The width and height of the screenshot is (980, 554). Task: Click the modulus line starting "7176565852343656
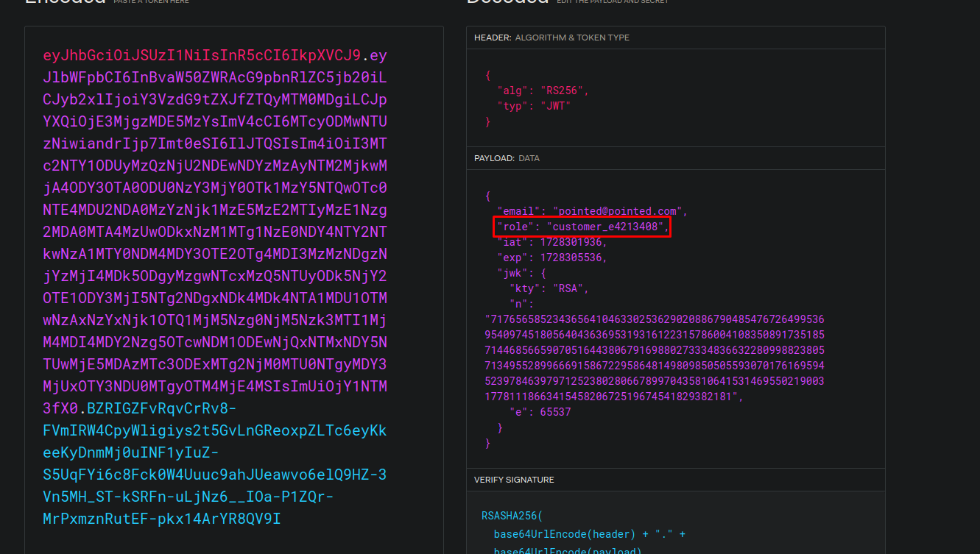(x=655, y=319)
